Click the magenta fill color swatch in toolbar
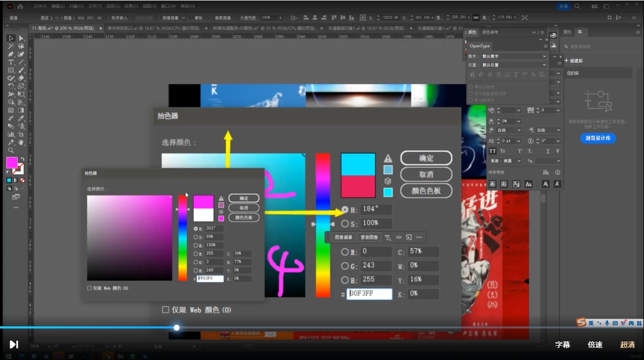The width and height of the screenshot is (644, 360). (12, 162)
